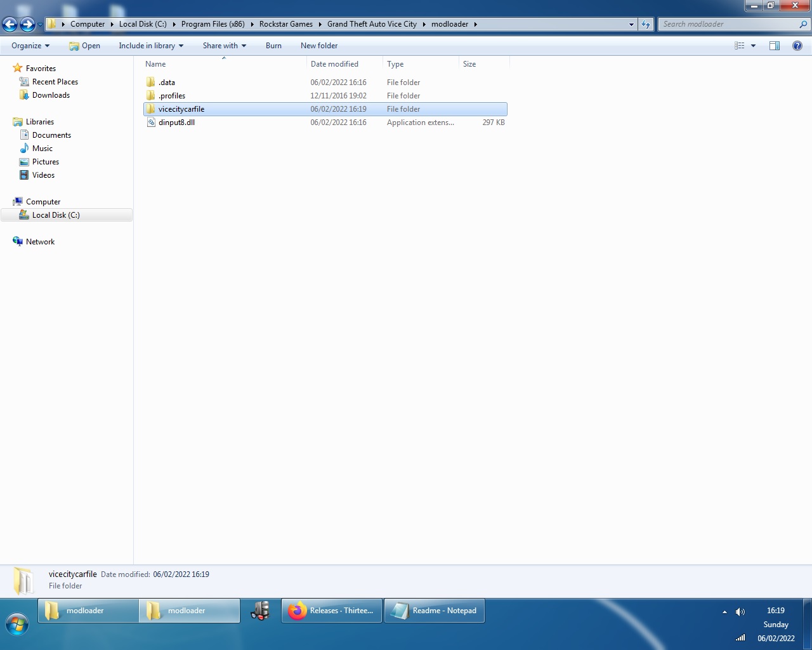Image resolution: width=812 pixels, height=650 pixels.
Task: Refresh the folder with the refresh icon
Action: point(646,24)
